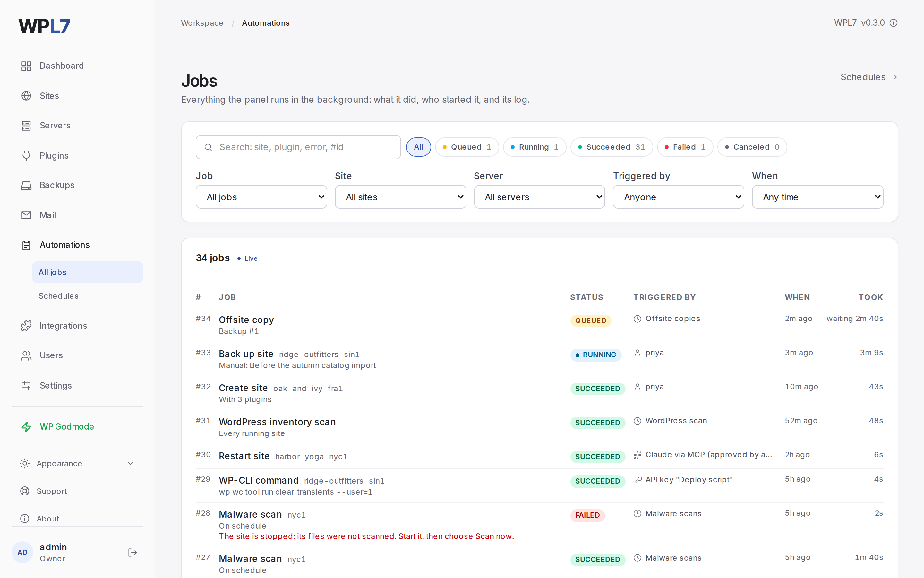
Task: Click the magnifier icon in search box
Action: 208,147
